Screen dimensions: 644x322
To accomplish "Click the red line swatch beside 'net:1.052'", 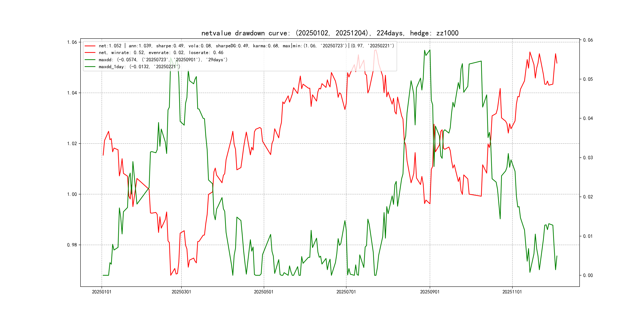I will point(90,46).
